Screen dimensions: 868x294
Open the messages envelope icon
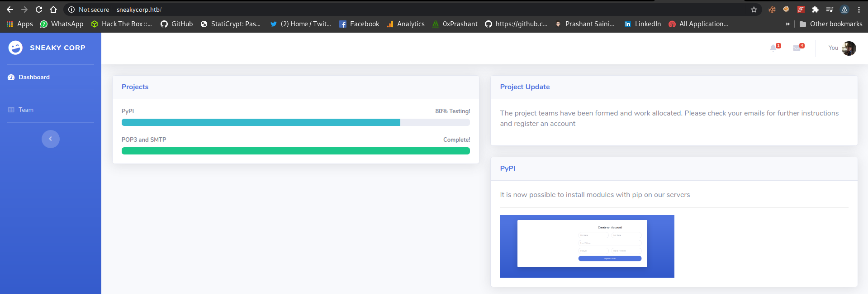click(x=797, y=48)
